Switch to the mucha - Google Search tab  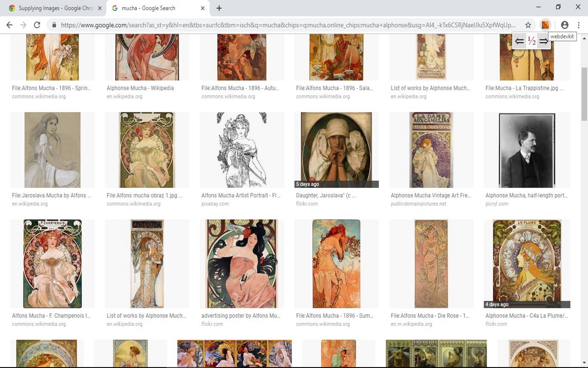(158, 8)
